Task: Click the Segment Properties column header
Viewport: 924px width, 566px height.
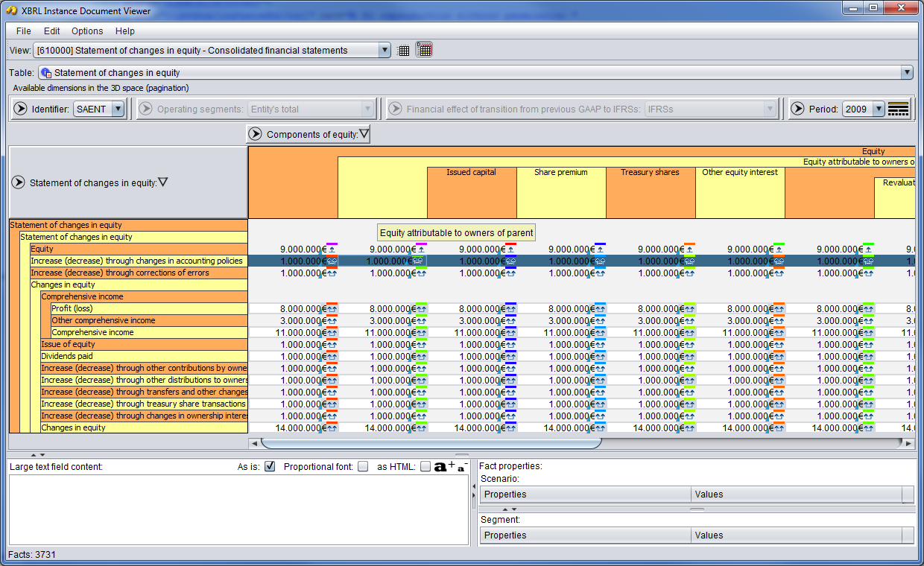Action: click(586, 535)
